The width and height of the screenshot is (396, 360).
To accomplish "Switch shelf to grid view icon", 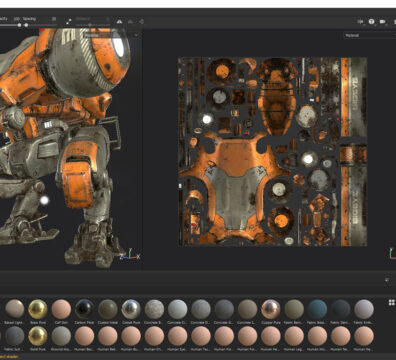I will click(392, 302).
